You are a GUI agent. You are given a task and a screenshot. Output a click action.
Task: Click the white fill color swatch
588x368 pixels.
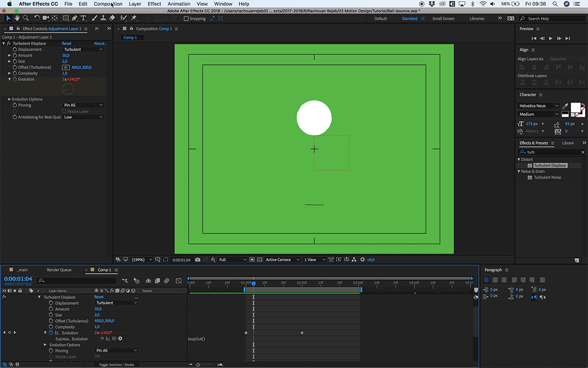coord(574,108)
